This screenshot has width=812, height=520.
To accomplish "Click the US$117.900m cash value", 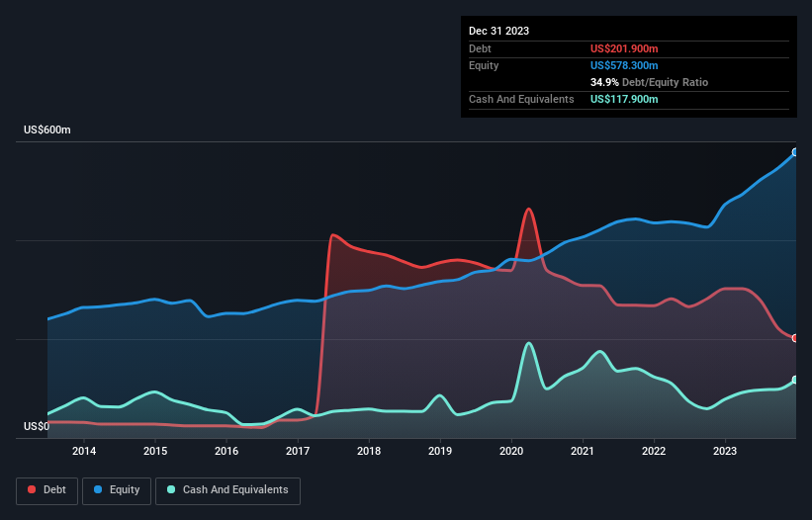I will pos(624,99).
